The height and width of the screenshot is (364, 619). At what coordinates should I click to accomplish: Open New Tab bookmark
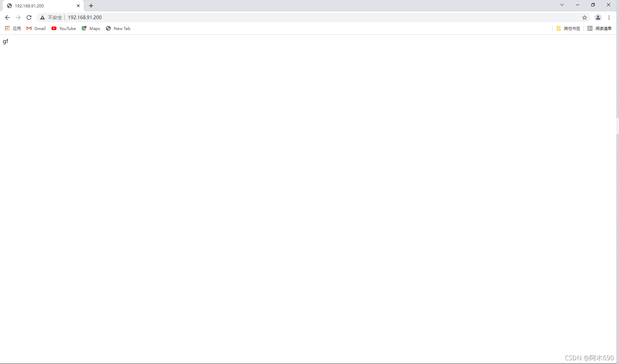click(x=118, y=28)
